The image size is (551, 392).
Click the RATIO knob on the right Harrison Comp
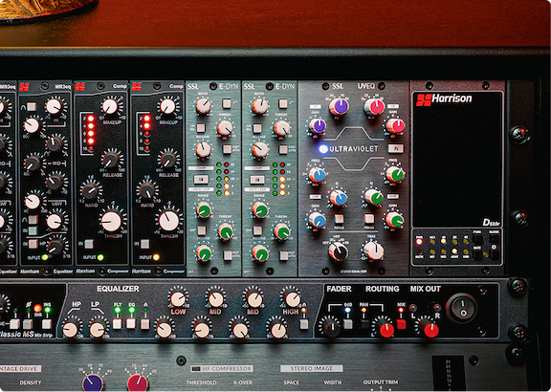click(x=147, y=190)
